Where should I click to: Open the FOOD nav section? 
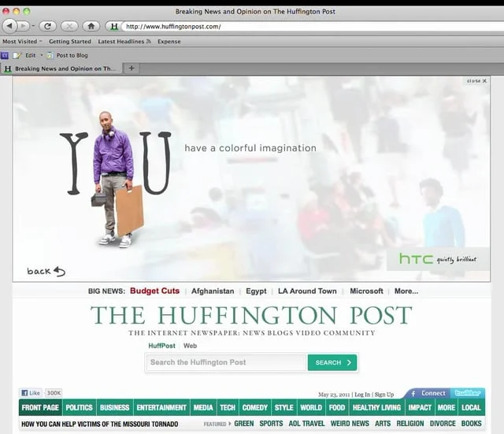tap(337, 408)
